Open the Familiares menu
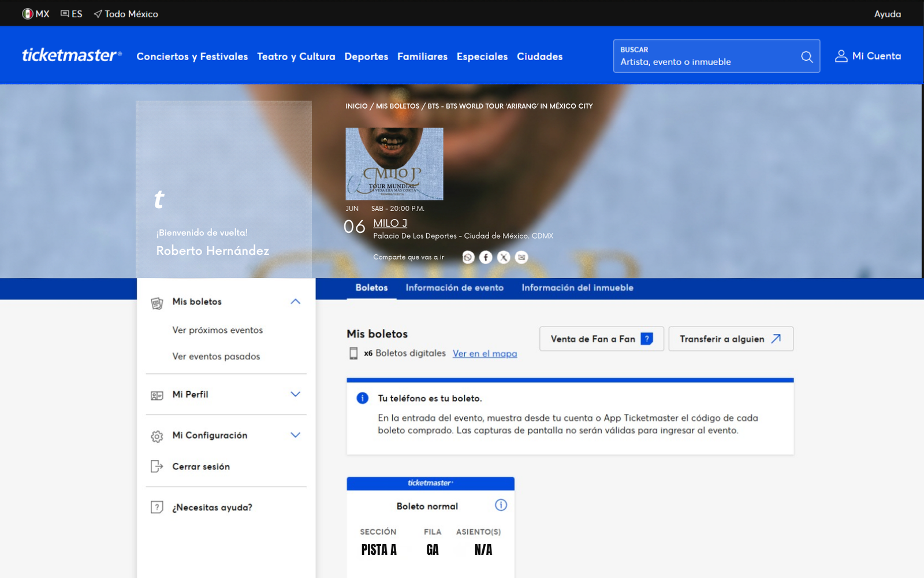Screen dimensions: 924x578 (x=422, y=57)
